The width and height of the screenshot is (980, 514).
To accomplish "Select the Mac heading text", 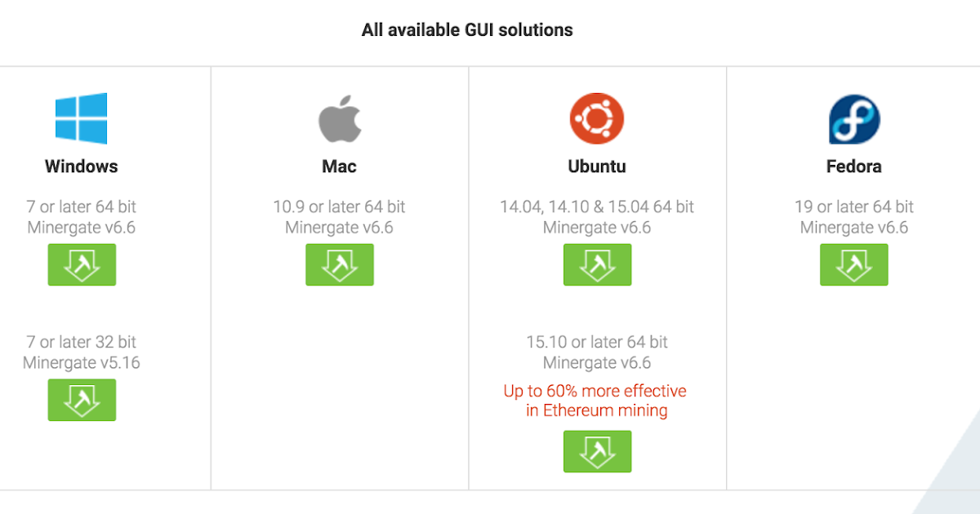I will 339,166.
